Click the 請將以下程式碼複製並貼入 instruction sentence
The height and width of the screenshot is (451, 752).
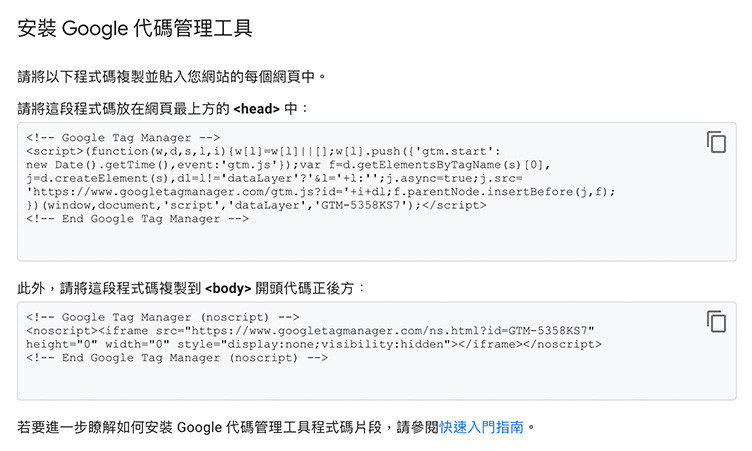tap(172, 76)
